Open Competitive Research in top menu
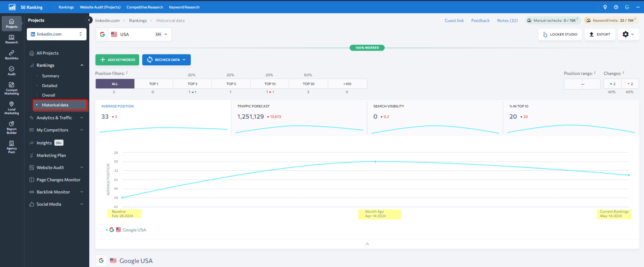 (x=145, y=7)
